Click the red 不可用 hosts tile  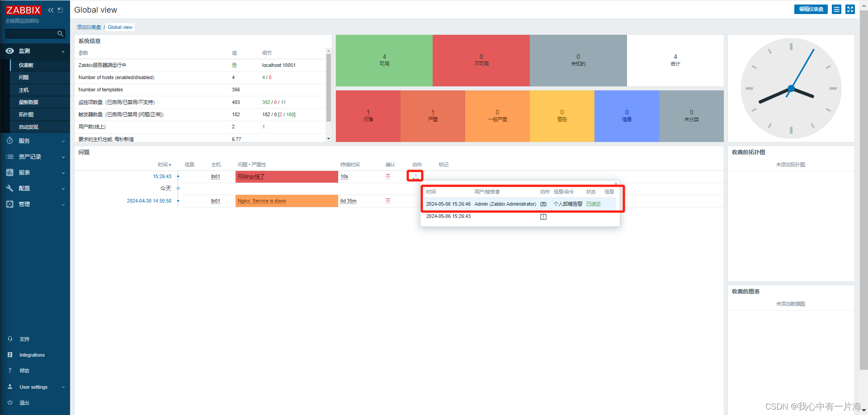point(481,61)
